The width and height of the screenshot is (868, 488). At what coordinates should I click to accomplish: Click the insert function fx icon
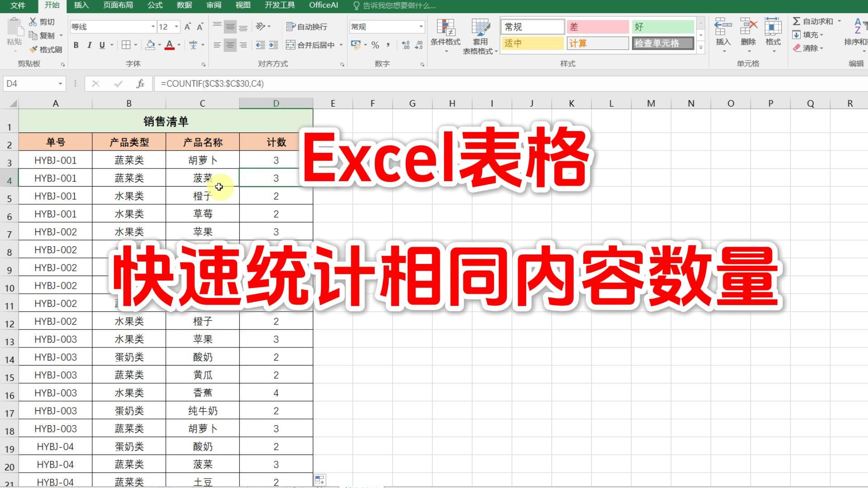pyautogui.click(x=141, y=84)
